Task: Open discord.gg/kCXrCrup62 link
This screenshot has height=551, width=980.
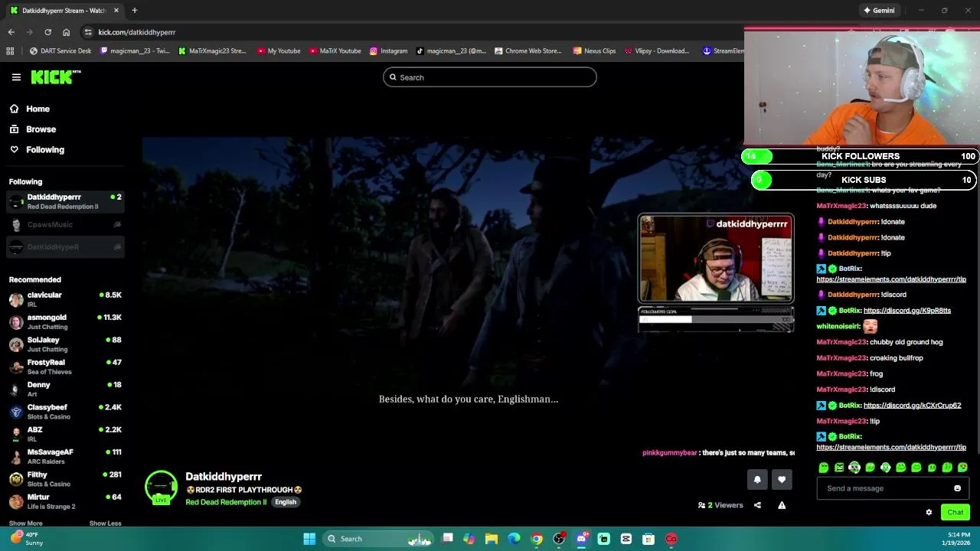Action: click(912, 406)
